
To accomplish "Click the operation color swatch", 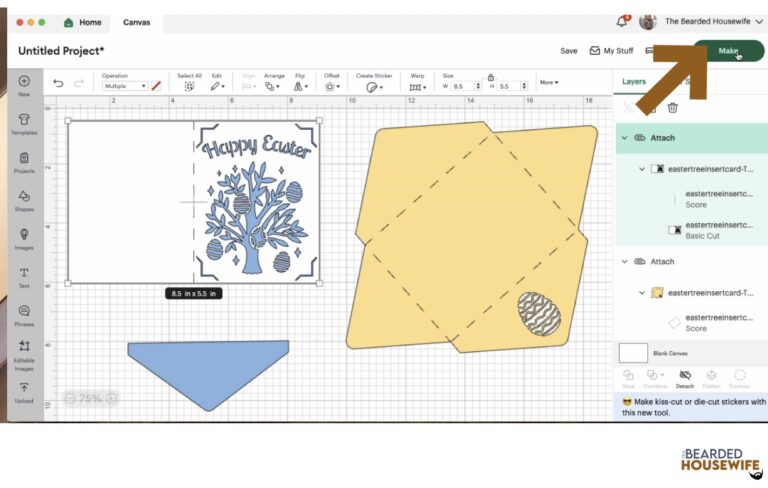I will tap(156, 87).
